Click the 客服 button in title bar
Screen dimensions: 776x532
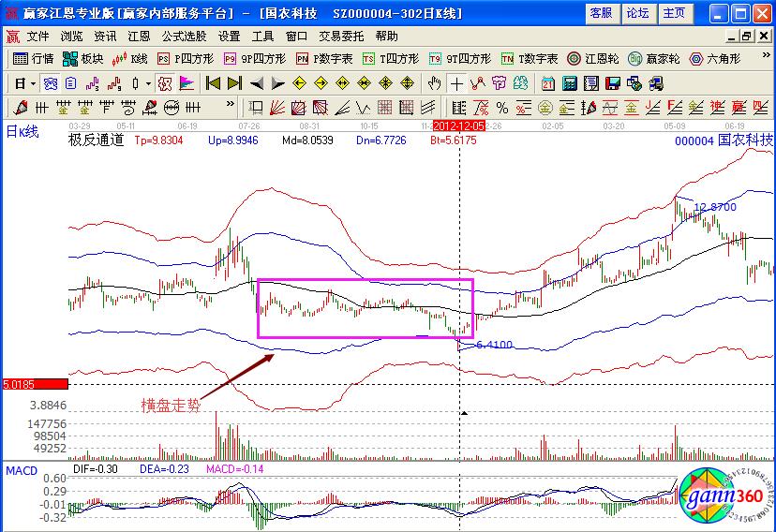click(601, 13)
